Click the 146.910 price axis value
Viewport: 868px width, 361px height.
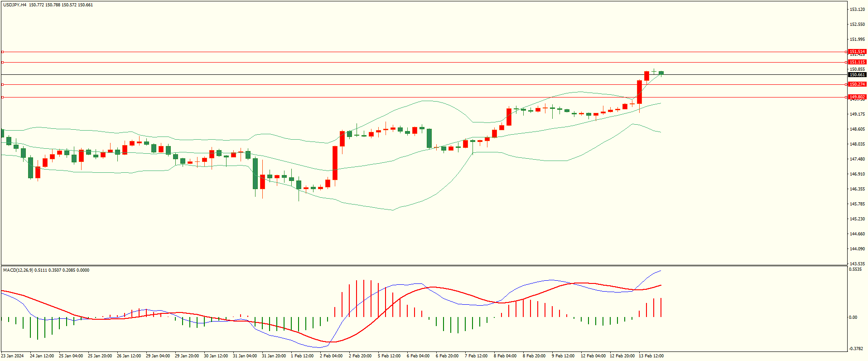[857, 174]
